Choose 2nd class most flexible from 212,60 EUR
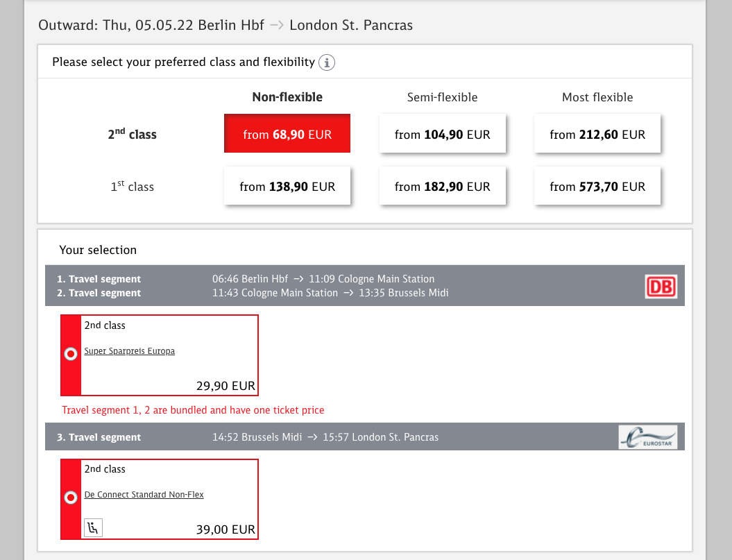The width and height of the screenshot is (732, 560). pyautogui.click(x=597, y=134)
